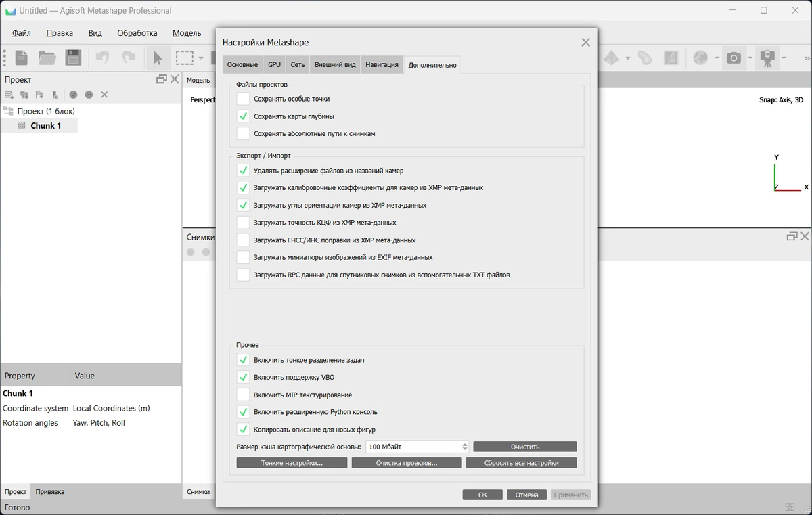Enable Включить MIP-текстурирование checkbox
This screenshot has height=515, width=812.
click(x=243, y=395)
